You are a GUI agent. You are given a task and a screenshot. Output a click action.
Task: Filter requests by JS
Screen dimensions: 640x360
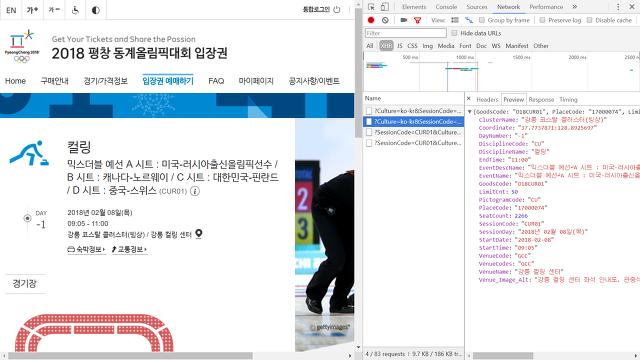(x=400, y=46)
